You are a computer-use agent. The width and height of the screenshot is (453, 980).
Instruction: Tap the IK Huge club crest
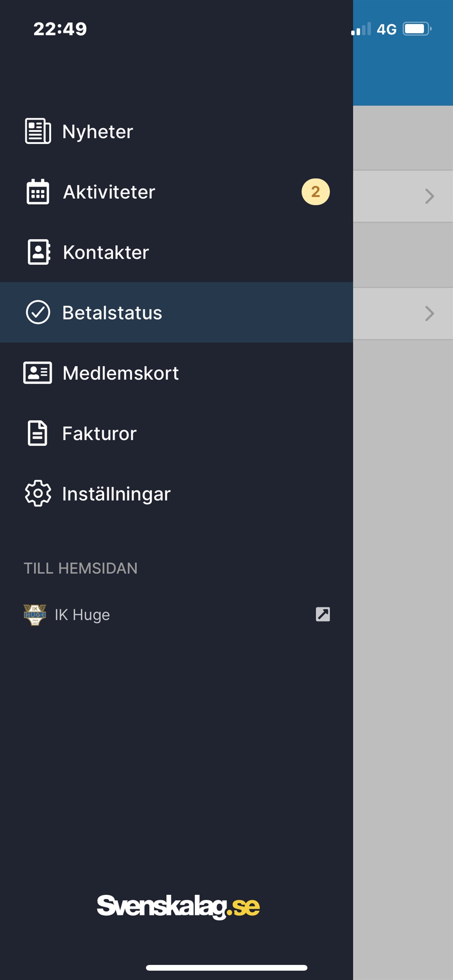click(x=35, y=615)
